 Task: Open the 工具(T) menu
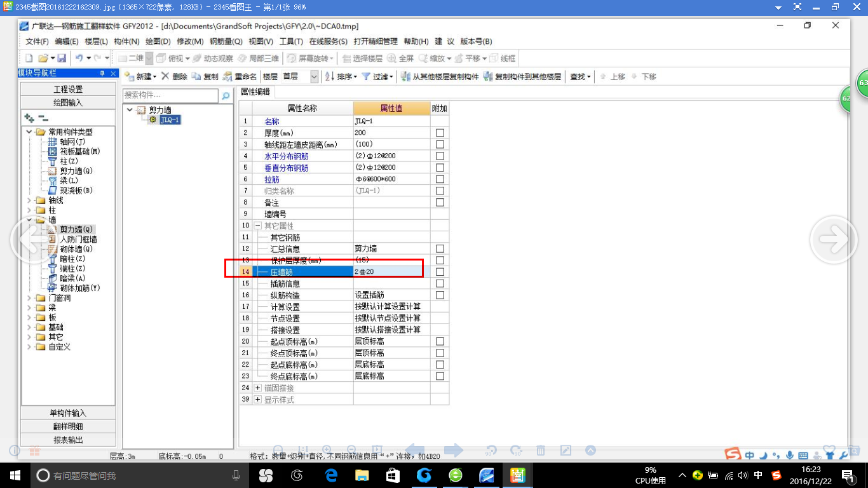coord(291,41)
